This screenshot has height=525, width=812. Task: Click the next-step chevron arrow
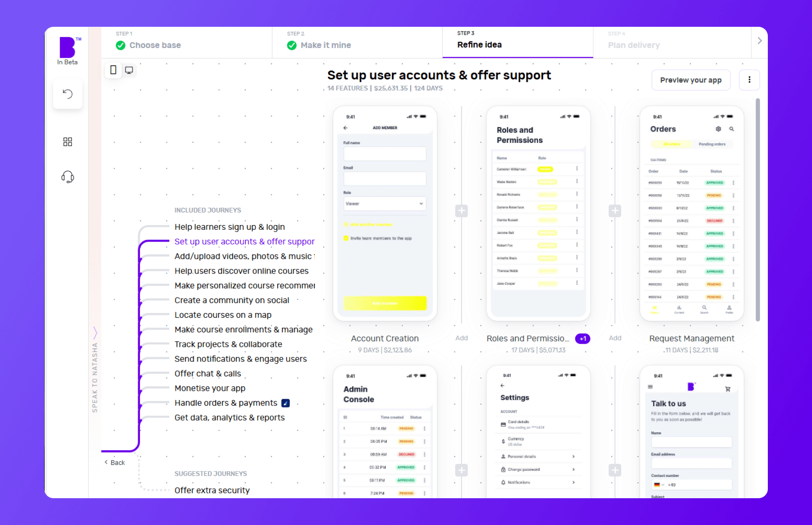[x=759, y=41]
